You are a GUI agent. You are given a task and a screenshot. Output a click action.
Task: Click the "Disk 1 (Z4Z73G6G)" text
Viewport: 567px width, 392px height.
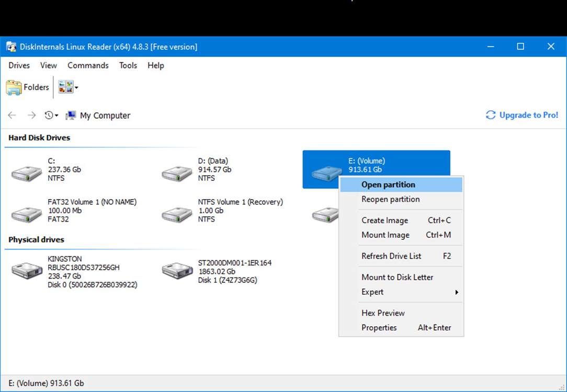(x=228, y=280)
